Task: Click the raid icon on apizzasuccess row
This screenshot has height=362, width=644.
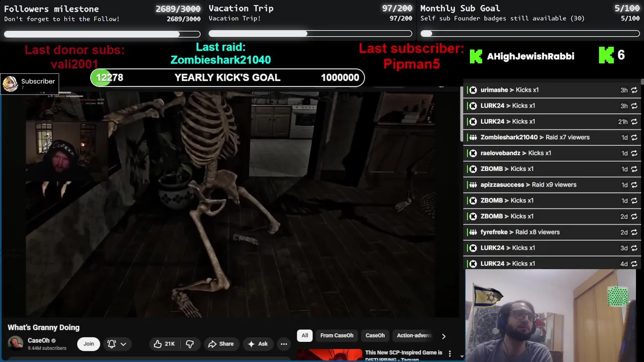Action: [x=473, y=185]
